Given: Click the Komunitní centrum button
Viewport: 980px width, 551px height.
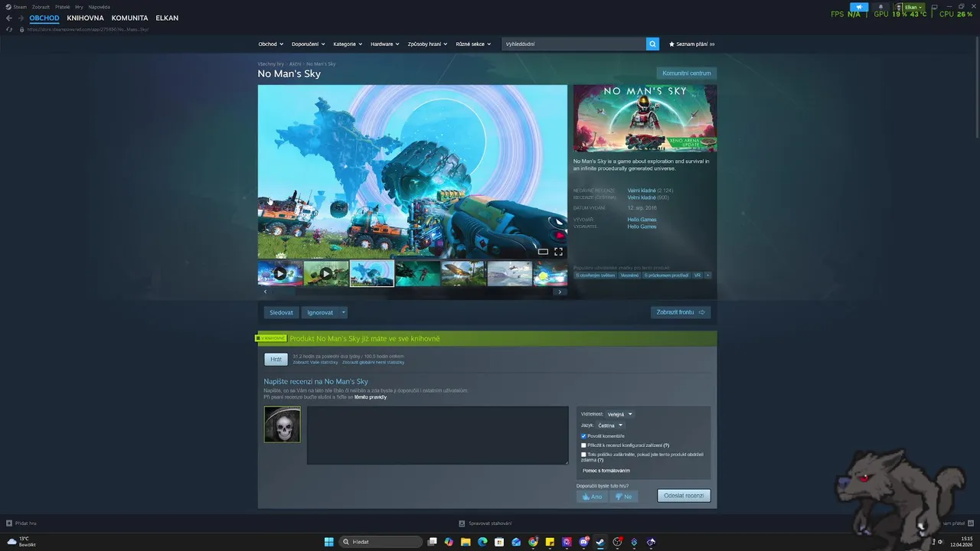Looking at the screenshot, I should 687,73.
